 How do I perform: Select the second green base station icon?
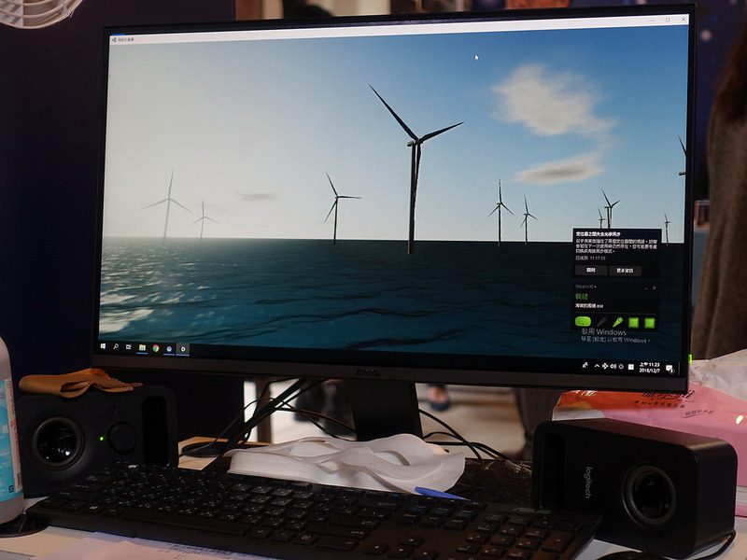649,323
